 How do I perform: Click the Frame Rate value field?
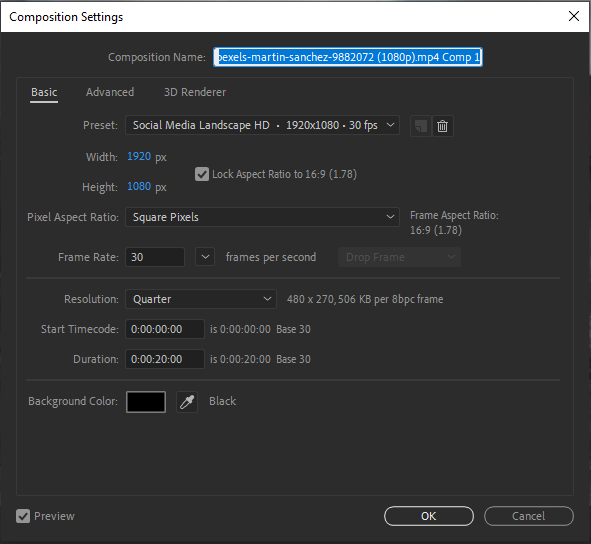pos(155,257)
